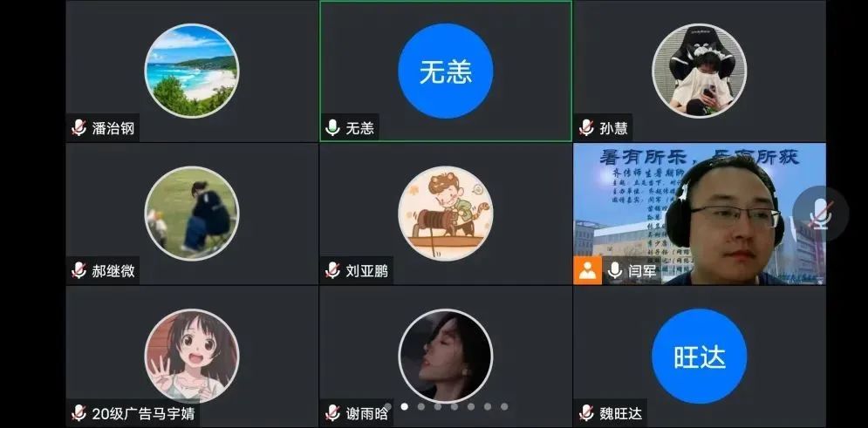This screenshot has height=428, width=868.
Task: Click 潘治钢's muted microphone icon
Action: 79,128
